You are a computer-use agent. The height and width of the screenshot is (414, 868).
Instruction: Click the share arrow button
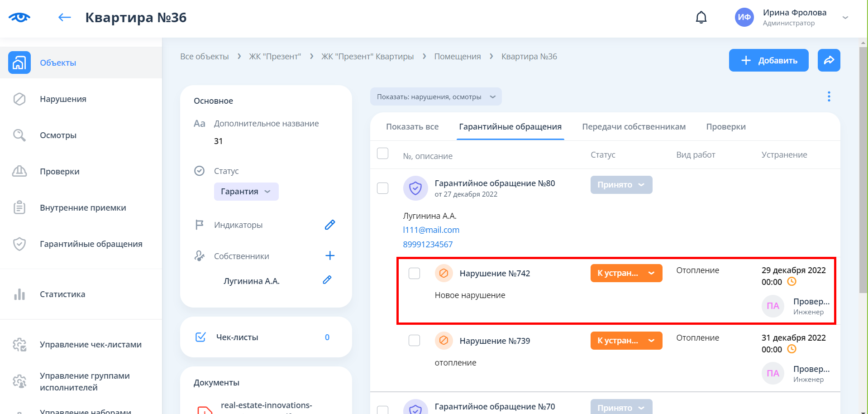point(829,60)
